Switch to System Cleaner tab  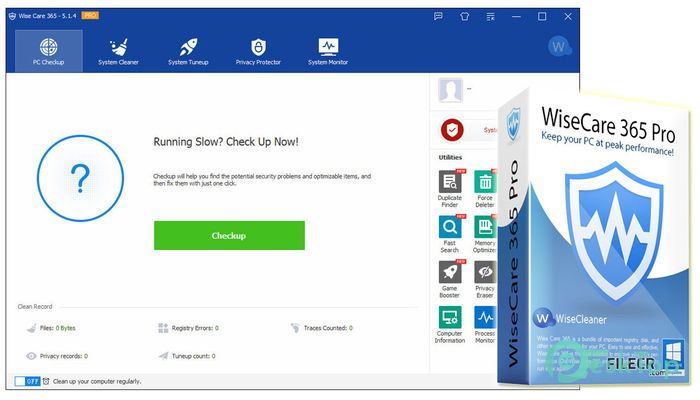coord(118,51)
